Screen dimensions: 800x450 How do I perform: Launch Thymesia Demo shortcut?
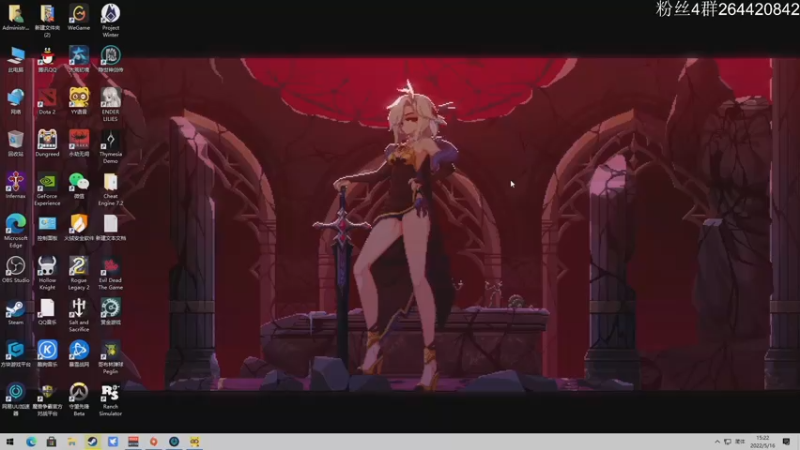pos(110,140)
